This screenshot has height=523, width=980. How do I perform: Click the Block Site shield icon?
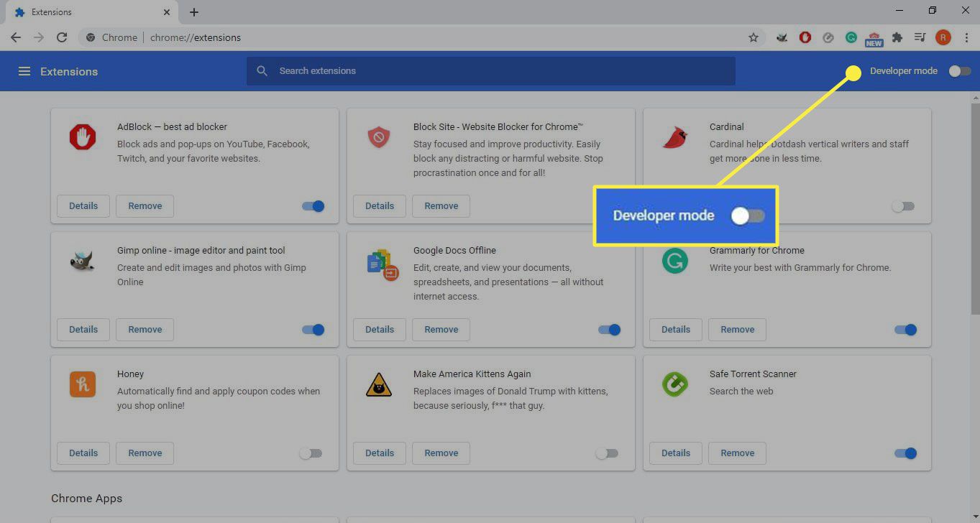tap(379, 137)
